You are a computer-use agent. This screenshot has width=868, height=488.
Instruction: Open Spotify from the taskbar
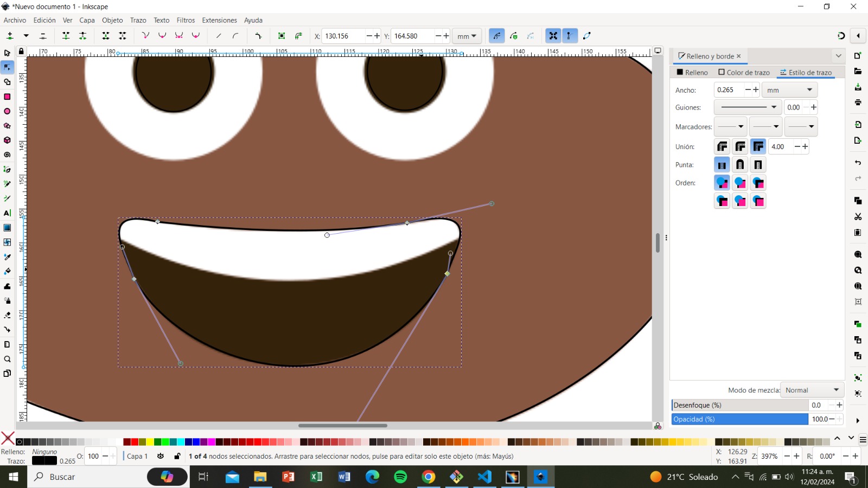[x=400, y=477]
